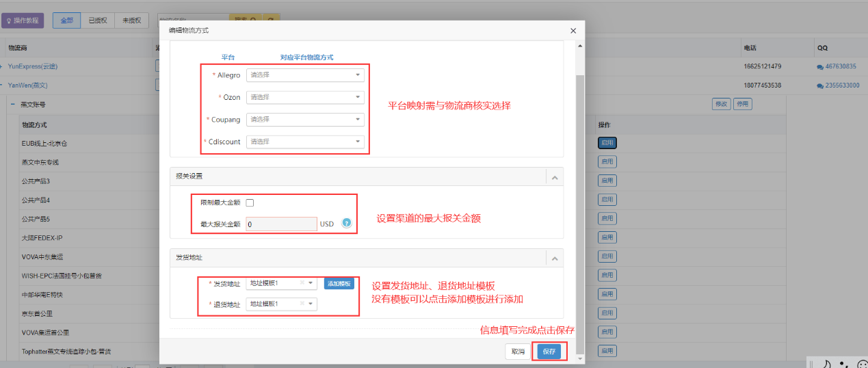The width and height of the screenshot is (868, 368).
Task: Open the QQ chat icon for 2355633000
Action: [x=820, y=86]
